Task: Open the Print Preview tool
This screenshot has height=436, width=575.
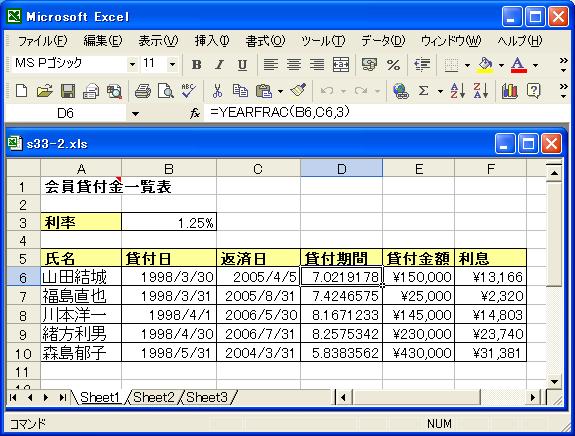Action: [165, 91]
